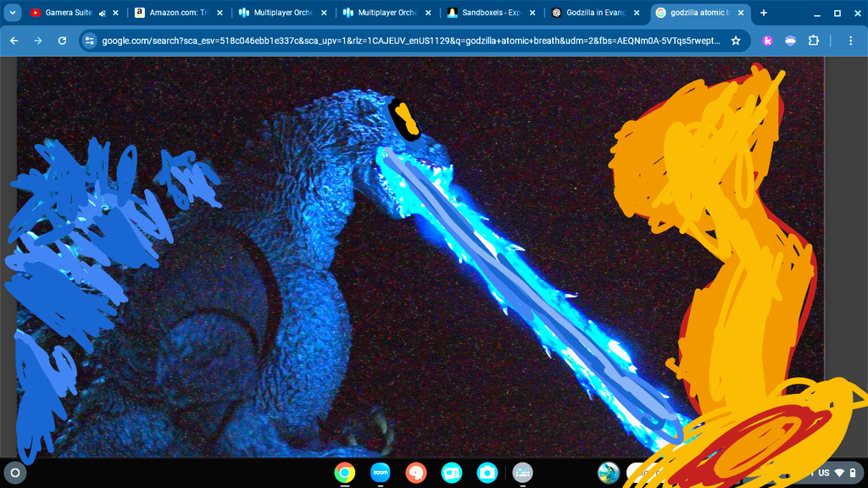View site information icon in address bar
Viewport: 868px width, 488px height.
tap(90, 41)
